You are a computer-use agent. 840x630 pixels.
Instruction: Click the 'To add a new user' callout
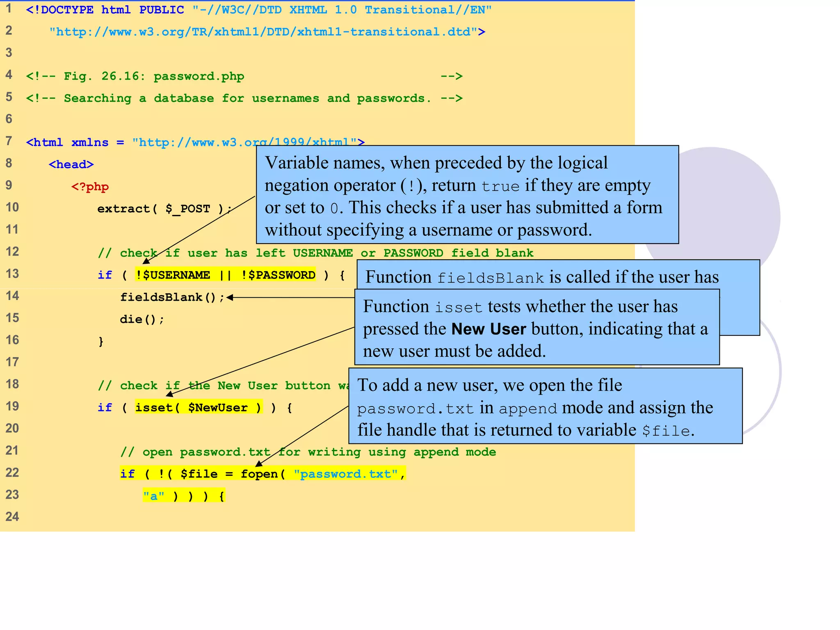(545, 406)
